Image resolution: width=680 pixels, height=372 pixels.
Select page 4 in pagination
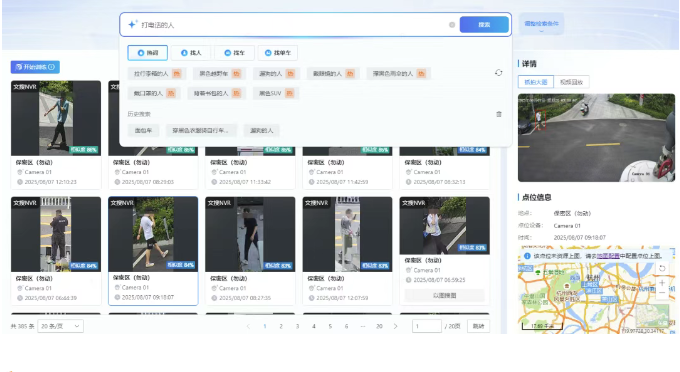pos(314,326)
